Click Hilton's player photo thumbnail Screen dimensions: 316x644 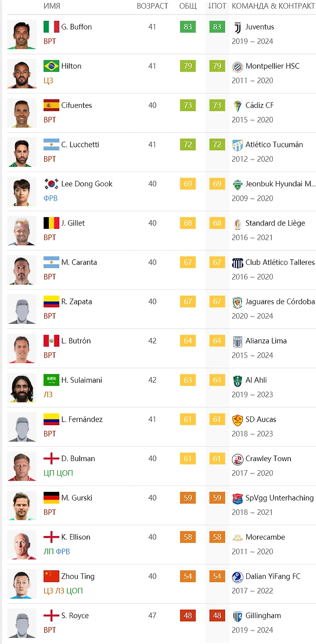(x=22, y=73)
